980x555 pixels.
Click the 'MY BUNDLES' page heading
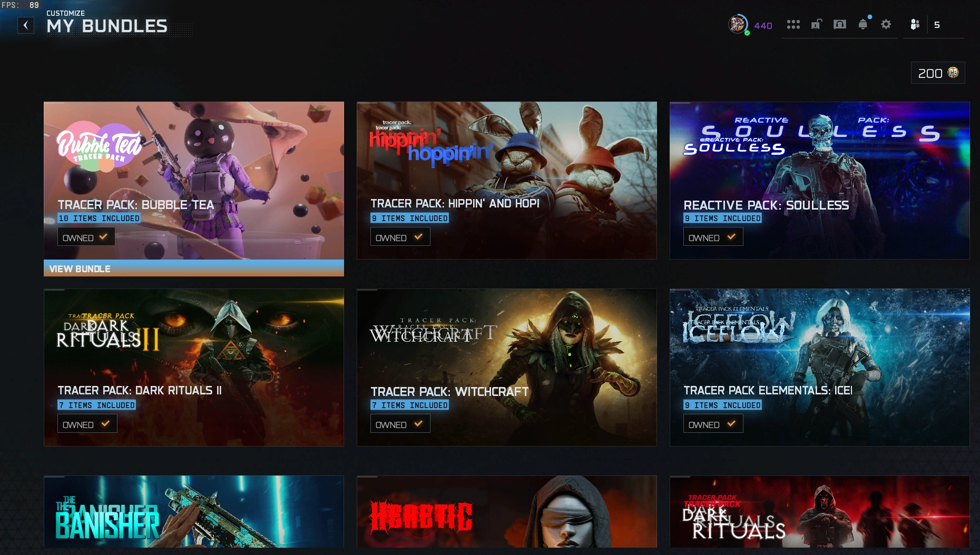point(107,26)
